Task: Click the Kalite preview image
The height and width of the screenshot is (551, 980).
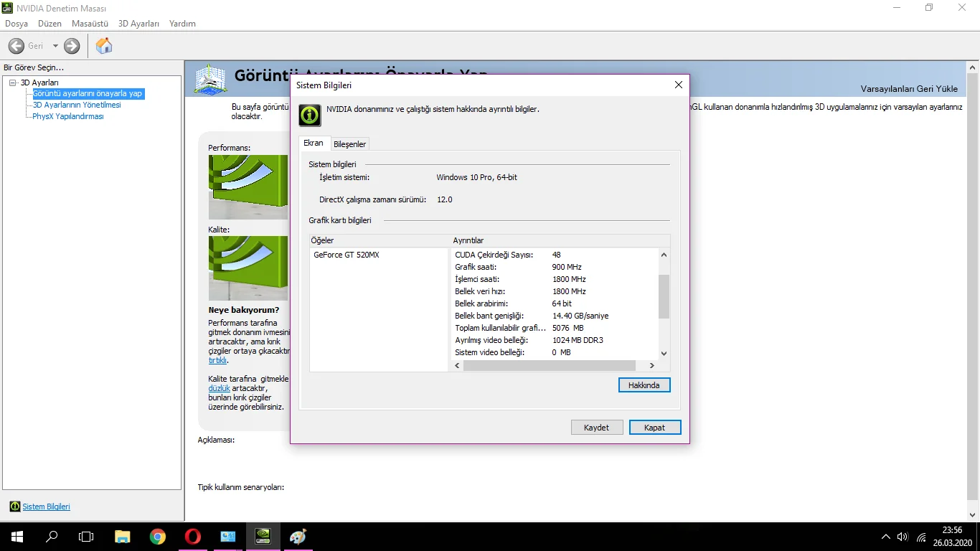Action: coord(248,268)
